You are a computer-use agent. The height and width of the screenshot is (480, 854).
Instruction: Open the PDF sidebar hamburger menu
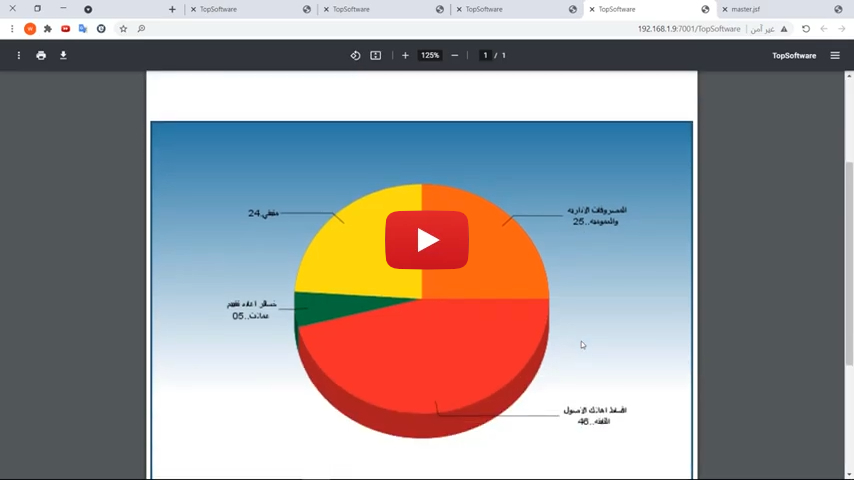coord(835,56)
